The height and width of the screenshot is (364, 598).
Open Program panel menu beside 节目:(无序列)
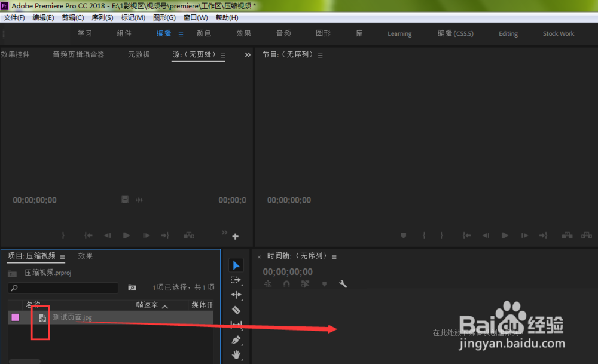(x=321, y=56)
